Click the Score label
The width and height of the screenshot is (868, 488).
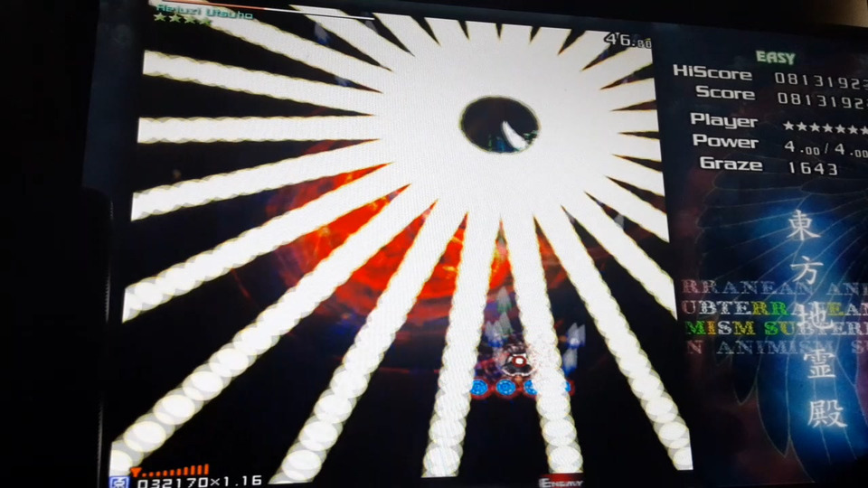pyautogui.click(x=725, y=92)
